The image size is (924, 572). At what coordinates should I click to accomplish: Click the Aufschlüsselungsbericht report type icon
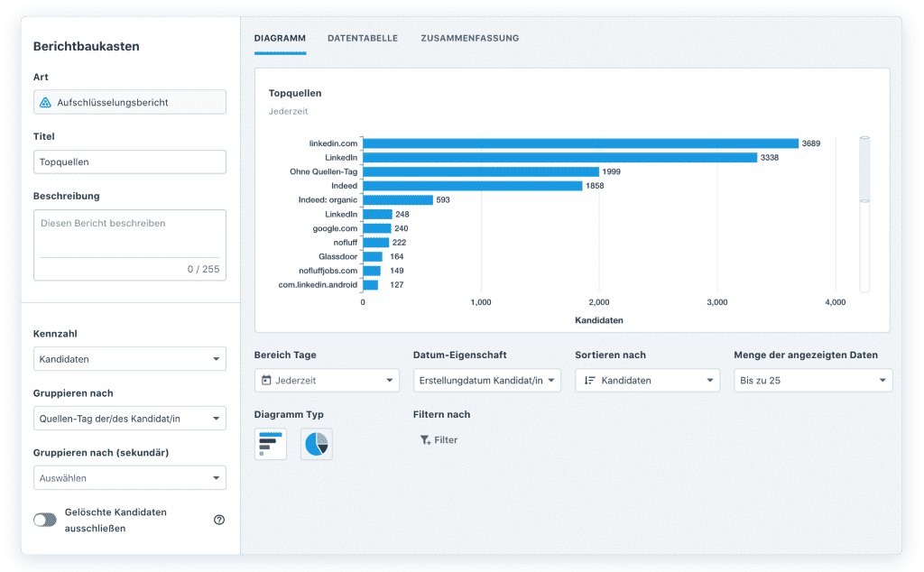[45, 103]
